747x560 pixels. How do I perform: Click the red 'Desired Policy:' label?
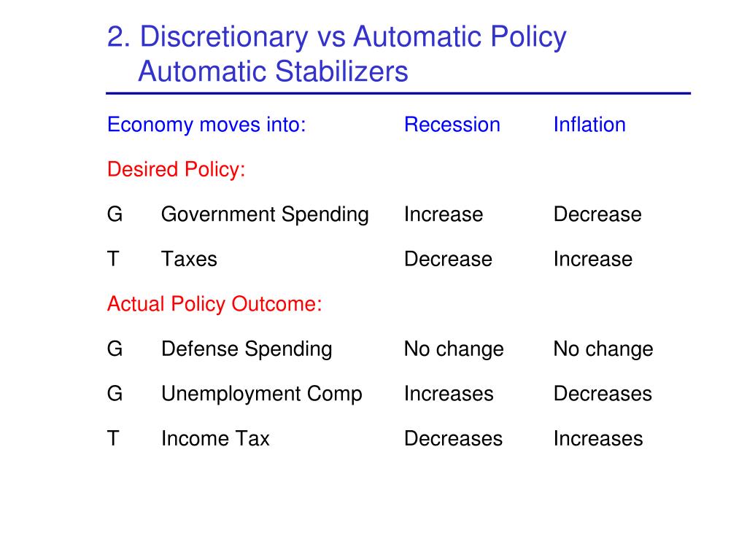[177, 169]
